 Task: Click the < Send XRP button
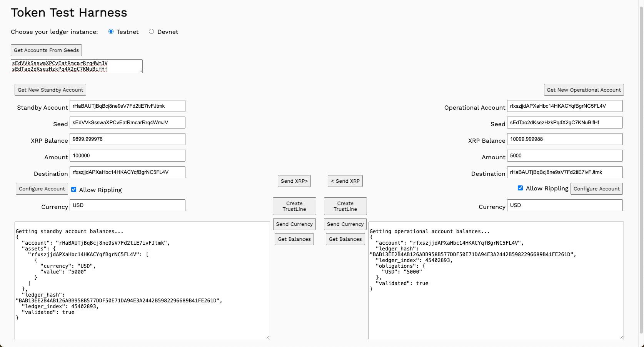[x=345, y=181]
